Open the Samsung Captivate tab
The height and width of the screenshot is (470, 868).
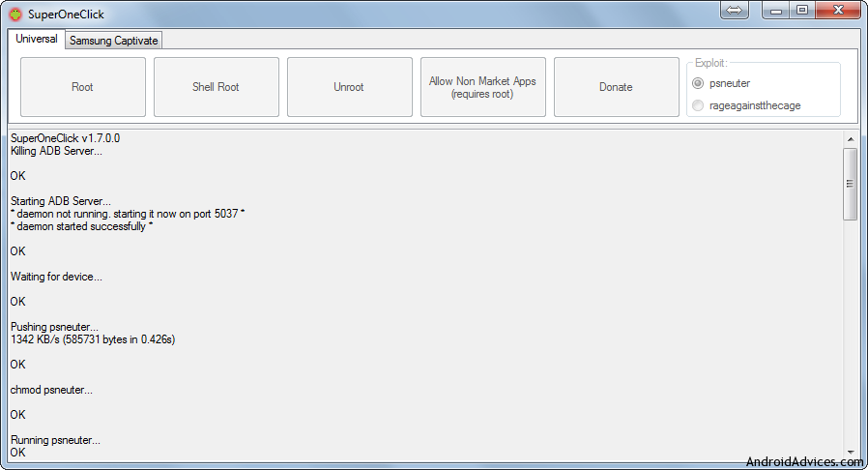113,41
